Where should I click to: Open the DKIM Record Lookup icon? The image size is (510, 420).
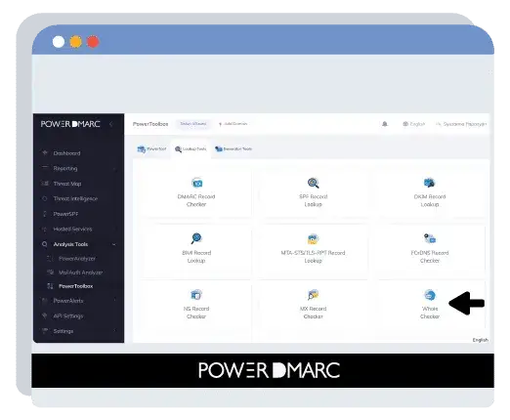pos(430,183)
